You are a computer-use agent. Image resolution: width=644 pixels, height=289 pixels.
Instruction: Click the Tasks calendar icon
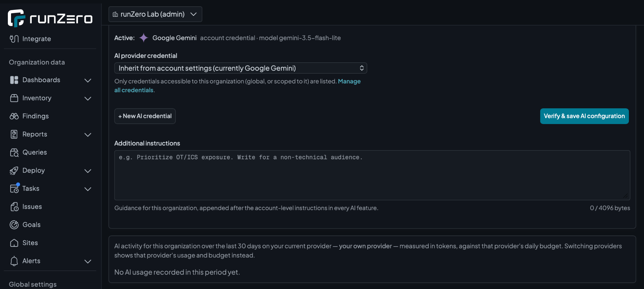tap(14, 189)
